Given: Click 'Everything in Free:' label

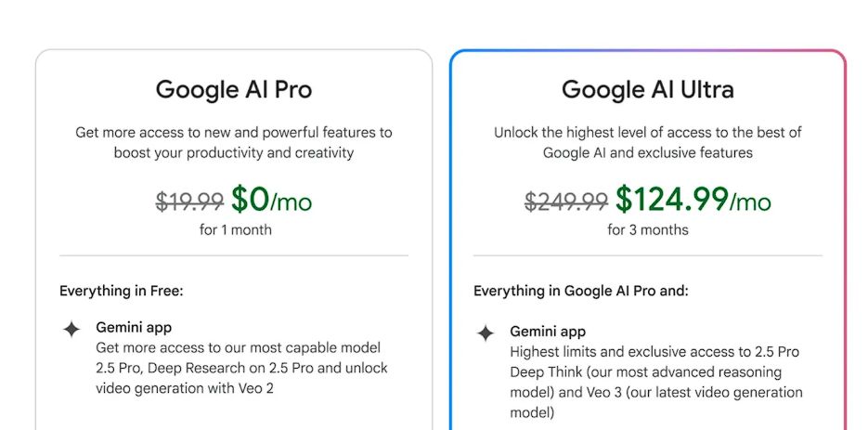Looking at the screenshot, I should (122, 291).
